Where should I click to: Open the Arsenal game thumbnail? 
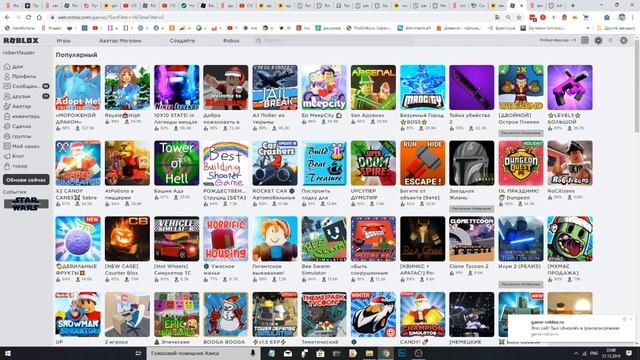(373, 87)
